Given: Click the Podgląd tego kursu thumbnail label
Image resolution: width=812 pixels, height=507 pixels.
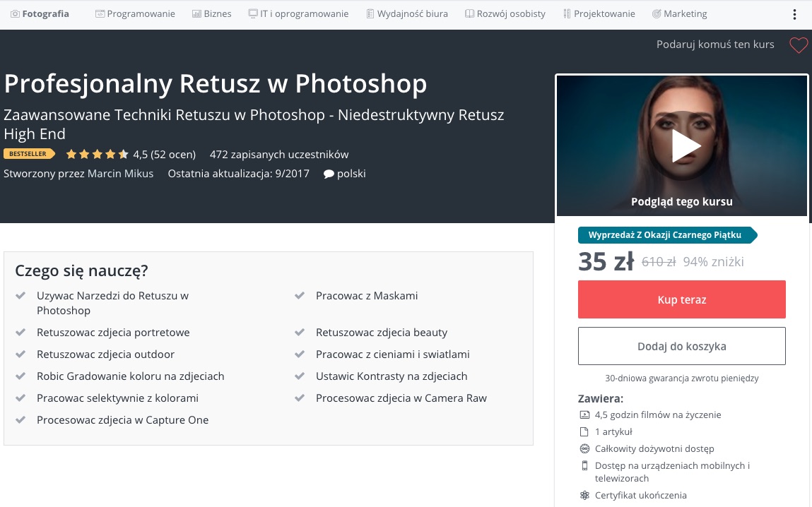Looking at the screenshot, I should [681, 202].
